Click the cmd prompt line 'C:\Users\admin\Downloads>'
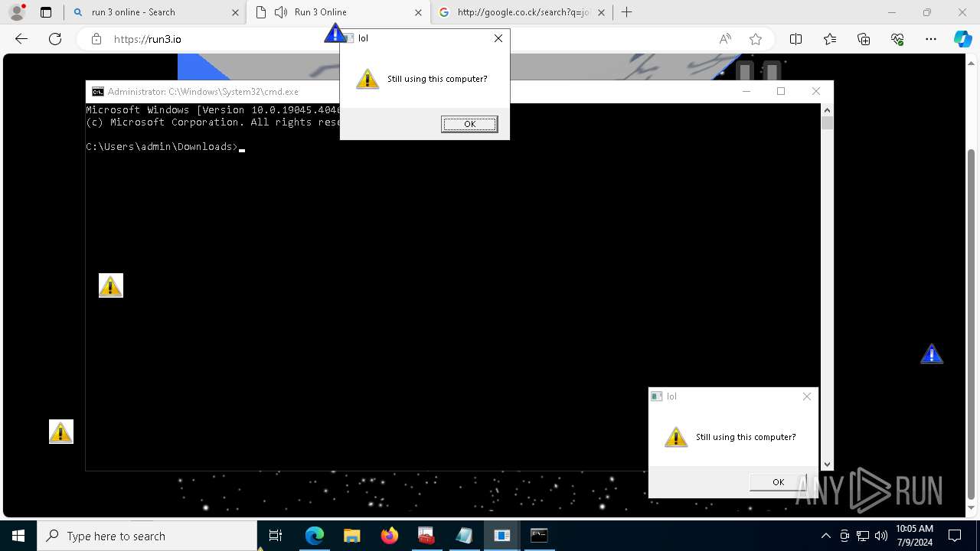The image size is (980, 551). click(x=162, y=147)
